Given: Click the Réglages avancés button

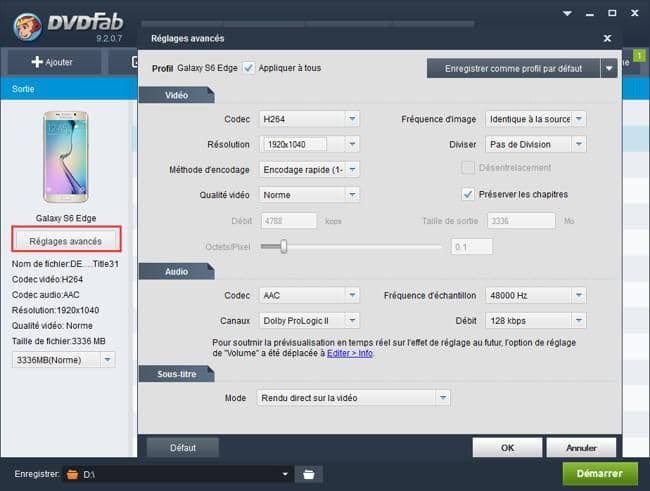Looking at the screenshot, I should [x=65, y=241].
